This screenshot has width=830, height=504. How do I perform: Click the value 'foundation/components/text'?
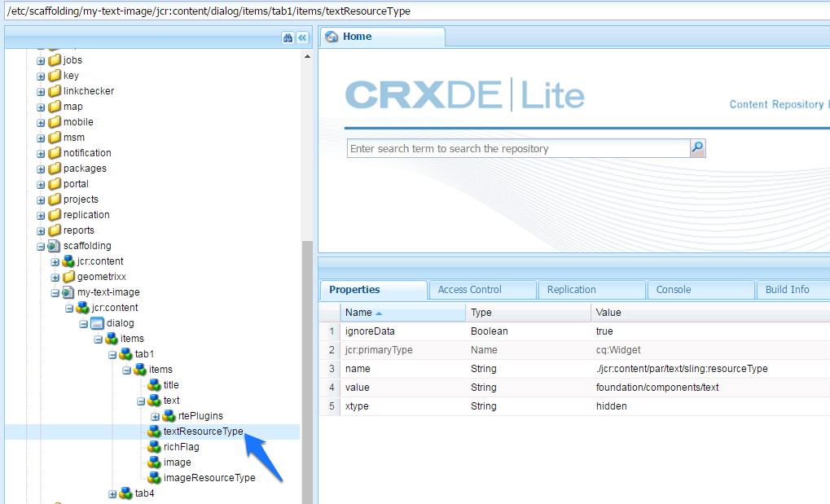(657, 388)
